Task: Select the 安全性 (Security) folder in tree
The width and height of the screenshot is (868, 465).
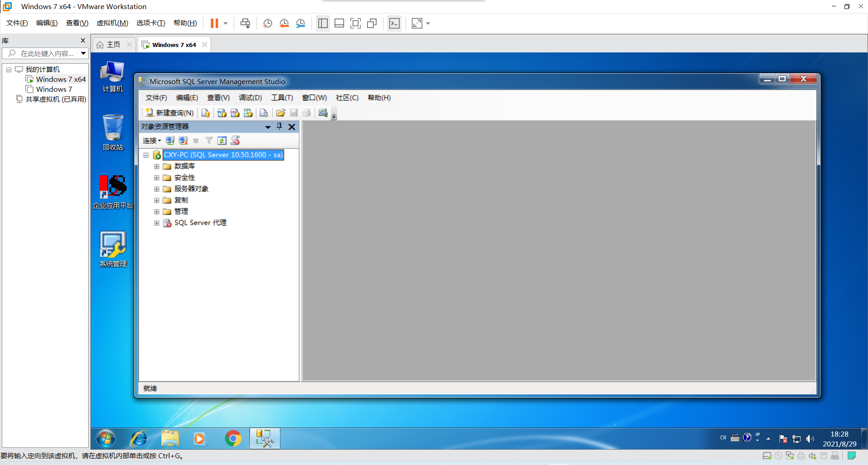Action: coord(184,178)
